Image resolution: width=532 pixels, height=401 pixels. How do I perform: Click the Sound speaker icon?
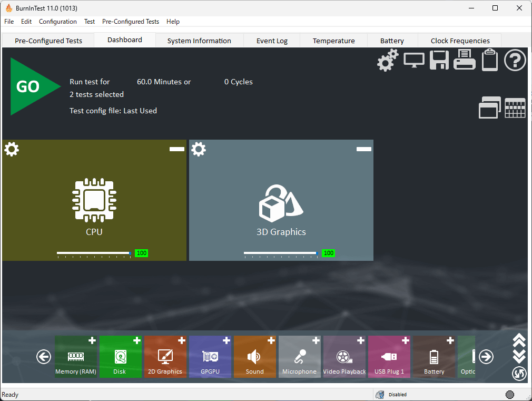point(254,357)
